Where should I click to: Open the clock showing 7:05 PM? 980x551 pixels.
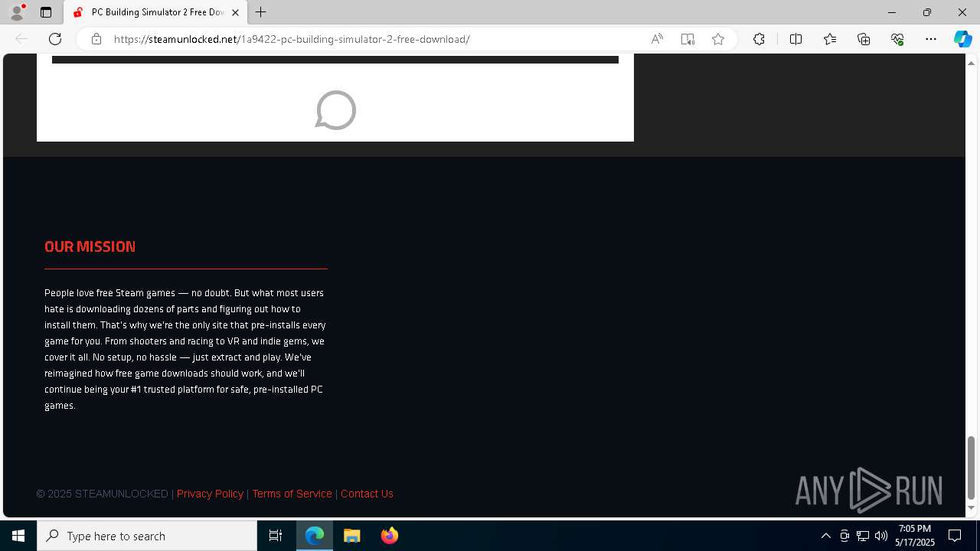915,536
